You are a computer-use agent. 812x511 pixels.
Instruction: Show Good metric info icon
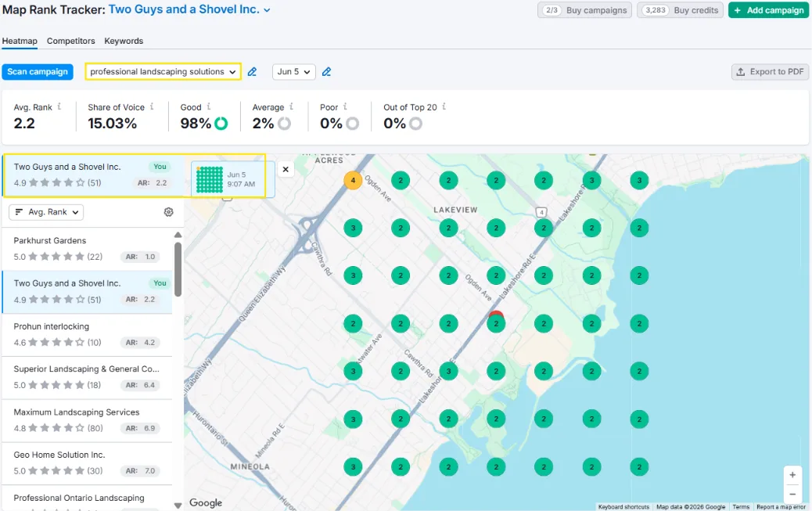209,106
